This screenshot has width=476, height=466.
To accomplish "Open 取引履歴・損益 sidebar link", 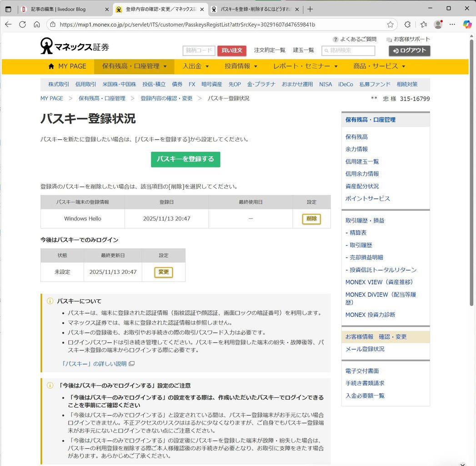I will pyautogui.click(x=365, y=220).
